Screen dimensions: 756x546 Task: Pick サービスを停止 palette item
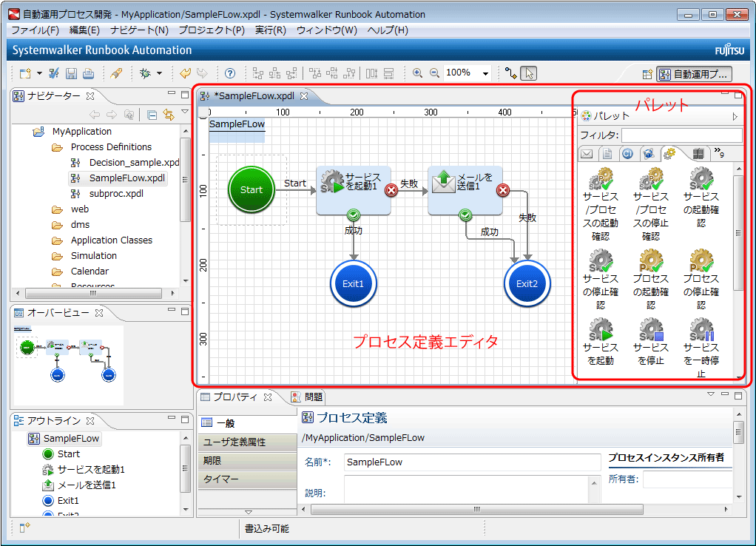pyautogui.click(x=651, y=342)
